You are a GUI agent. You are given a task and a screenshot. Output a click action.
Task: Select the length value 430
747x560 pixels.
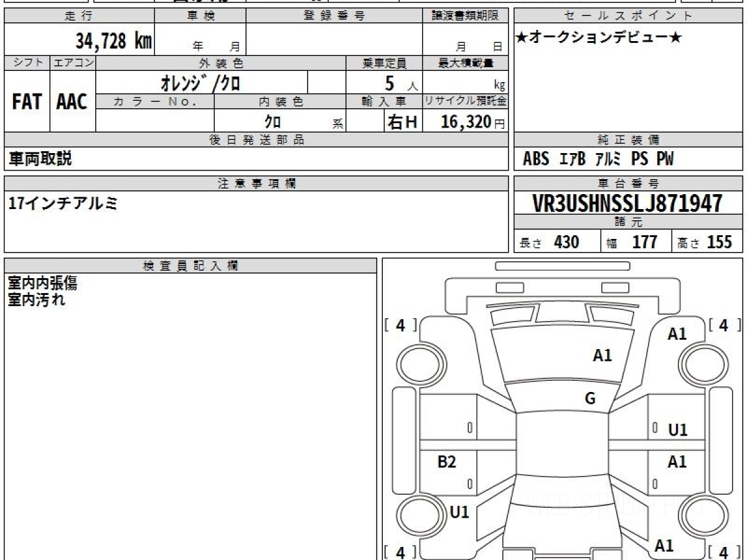[x=566, y=242]
